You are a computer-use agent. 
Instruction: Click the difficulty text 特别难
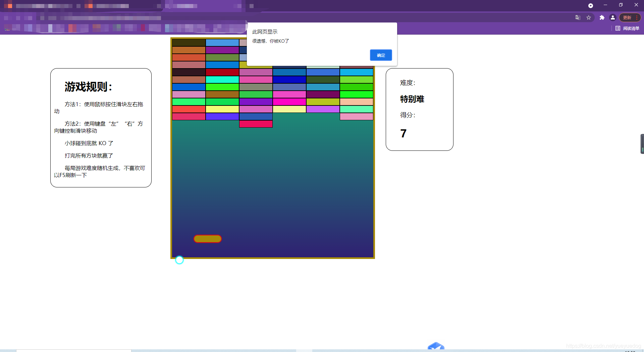tap(412, 99)
